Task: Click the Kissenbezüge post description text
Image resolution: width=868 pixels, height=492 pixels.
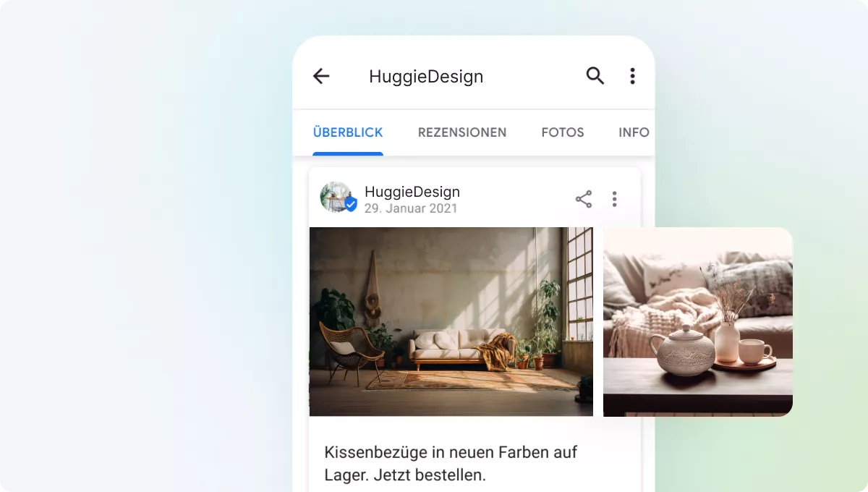Action: tap(451, 453)
